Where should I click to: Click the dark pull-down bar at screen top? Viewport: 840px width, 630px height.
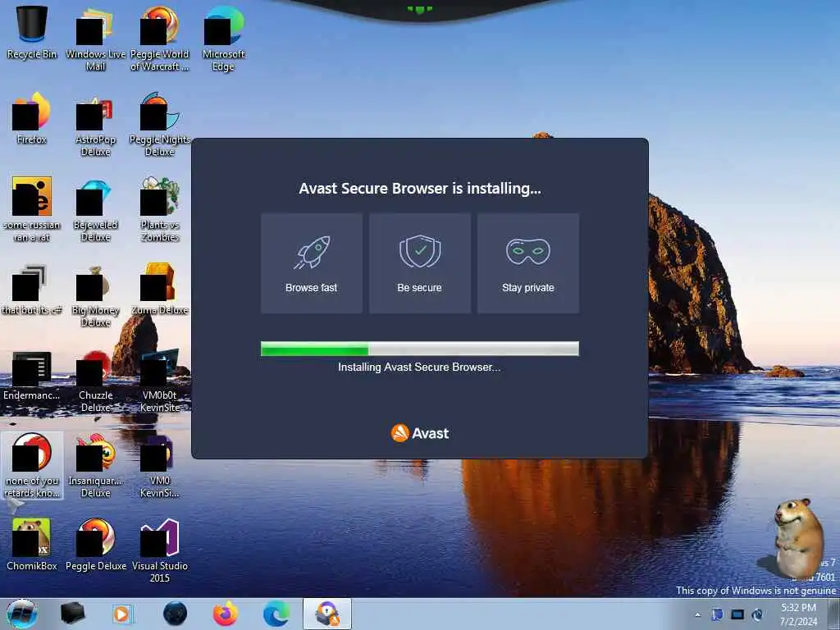(419, 10)
